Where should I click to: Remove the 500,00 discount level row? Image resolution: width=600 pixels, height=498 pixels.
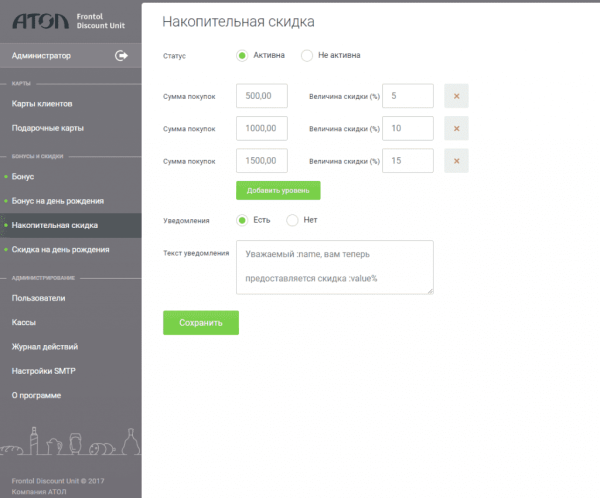pos(456,96)
